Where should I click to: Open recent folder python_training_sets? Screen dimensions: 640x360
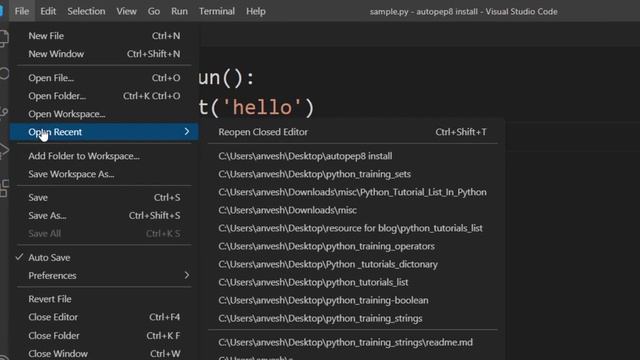(x=353, y=174)
